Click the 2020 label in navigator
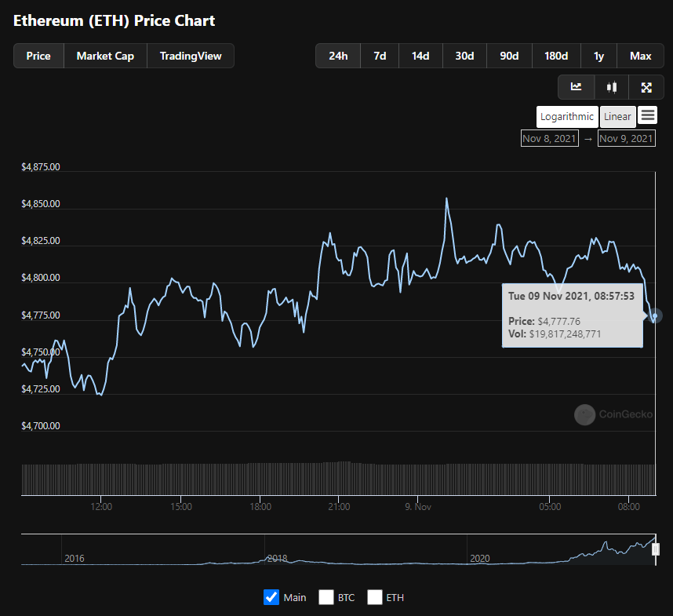This screenshot has width=673, height=616. (x=480, y=559)
